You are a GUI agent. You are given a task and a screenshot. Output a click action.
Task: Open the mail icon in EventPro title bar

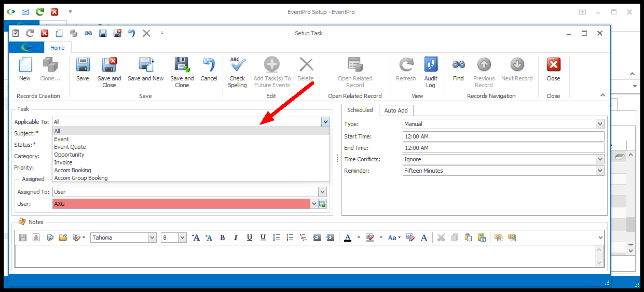point(25,11)
